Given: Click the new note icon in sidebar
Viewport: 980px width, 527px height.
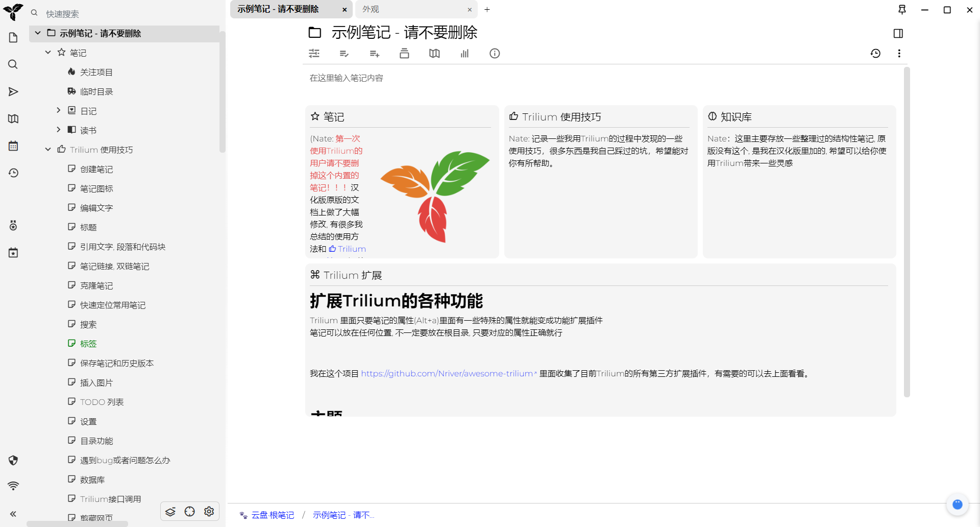Looking at the screenshot, I should click(13, 38).
